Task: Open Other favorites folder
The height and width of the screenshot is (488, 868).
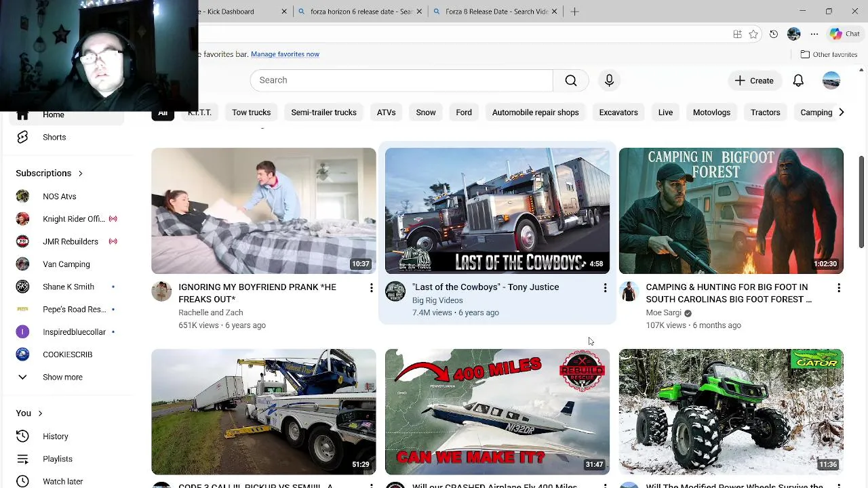Action: pos(829,54)
